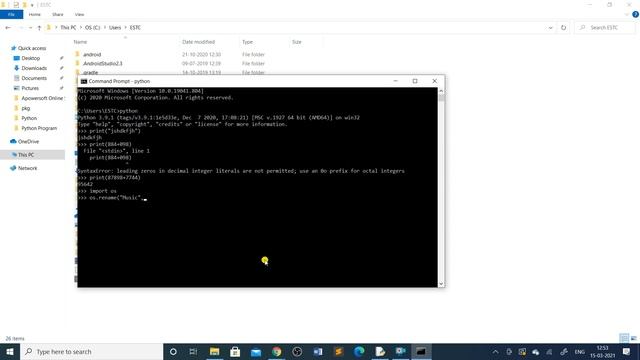
Task: Open Apowersoft Online folder in sidebar
Action: pos(42,98)
